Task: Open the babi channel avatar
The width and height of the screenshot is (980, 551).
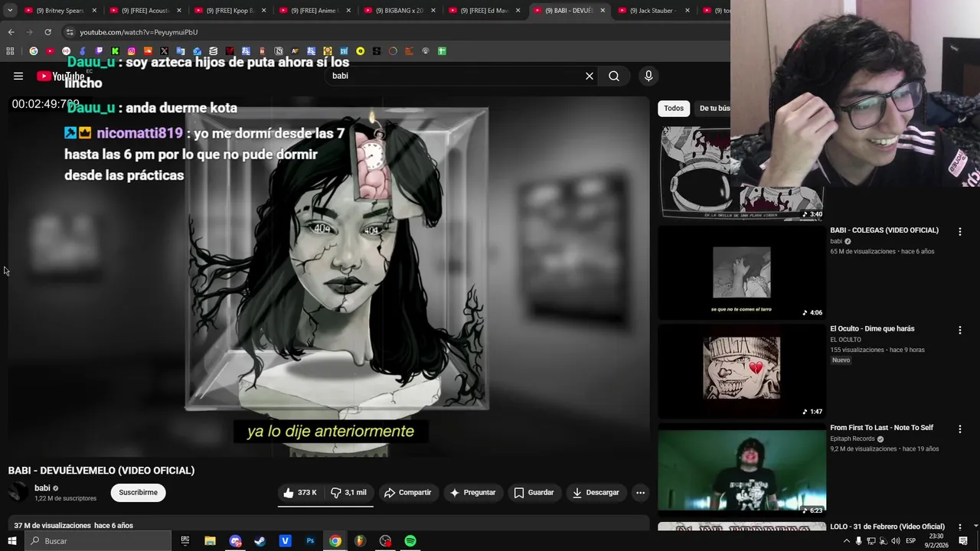Action: click(18, 493)
